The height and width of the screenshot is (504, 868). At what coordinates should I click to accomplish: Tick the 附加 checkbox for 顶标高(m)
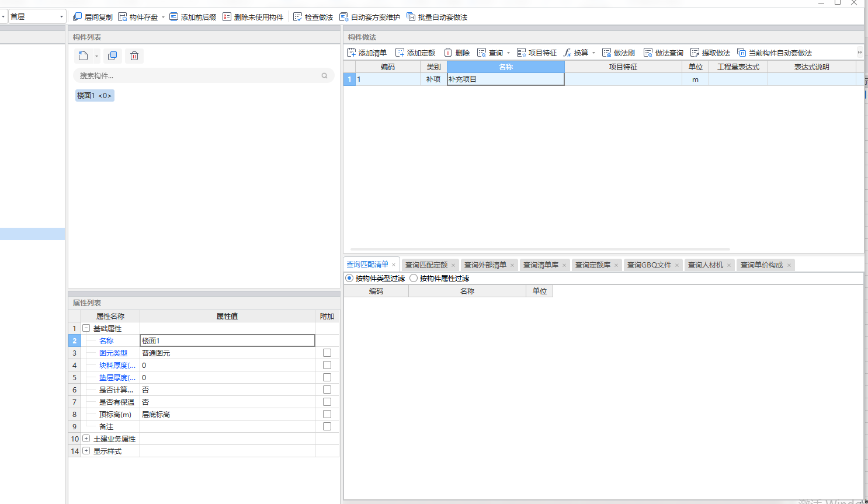(x=327, y=414)
